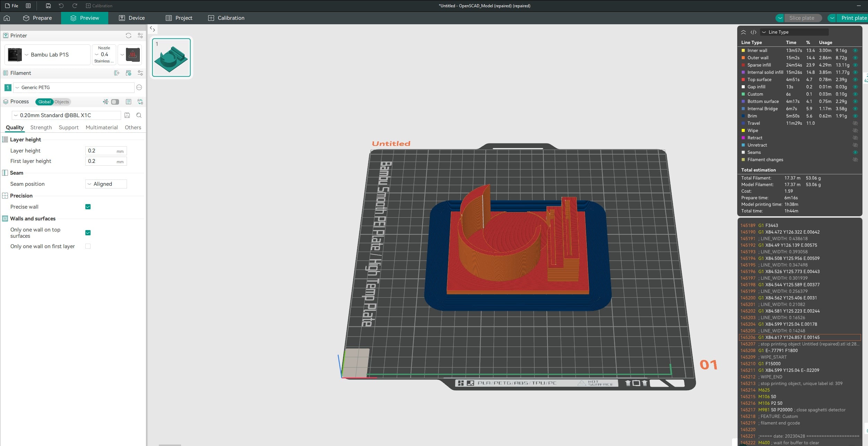The height and width of the screenshot is (446, 868).
Task: Switch to the Multimaterial settings tab
Action: point(102,128)
